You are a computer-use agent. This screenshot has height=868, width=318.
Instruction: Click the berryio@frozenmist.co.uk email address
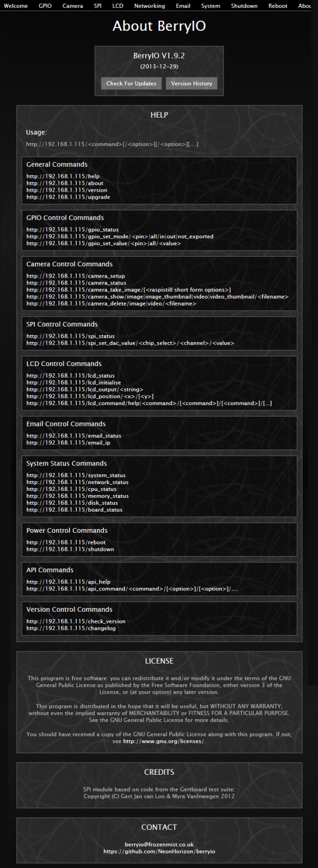click(159, 844)
